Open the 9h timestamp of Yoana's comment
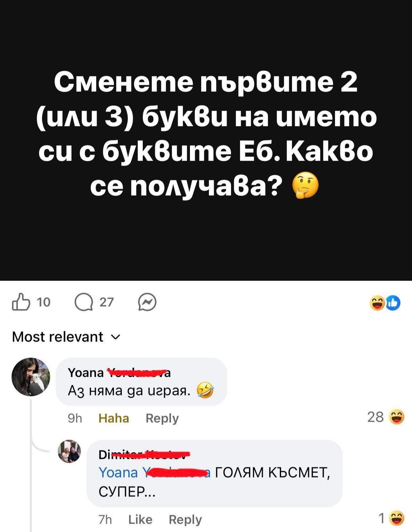 tap(75, 418)
